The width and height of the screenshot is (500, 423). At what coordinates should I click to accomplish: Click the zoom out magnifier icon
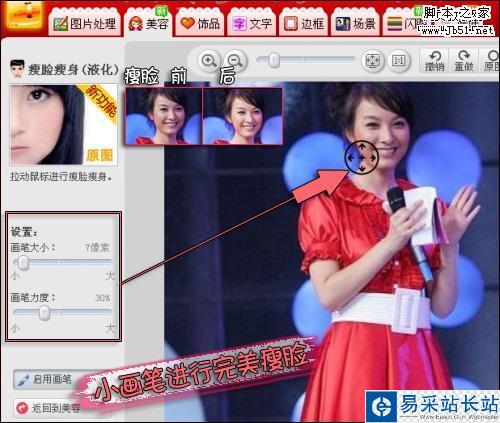click(x=236, y=61)
